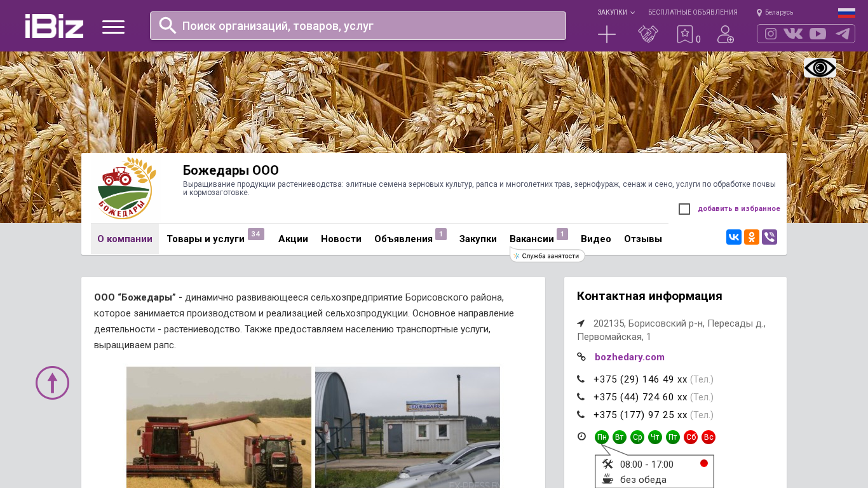This screenshot has height=488, width=868.
Task: Share the company page on Odnoklassniki
Action: click(752, 237)
